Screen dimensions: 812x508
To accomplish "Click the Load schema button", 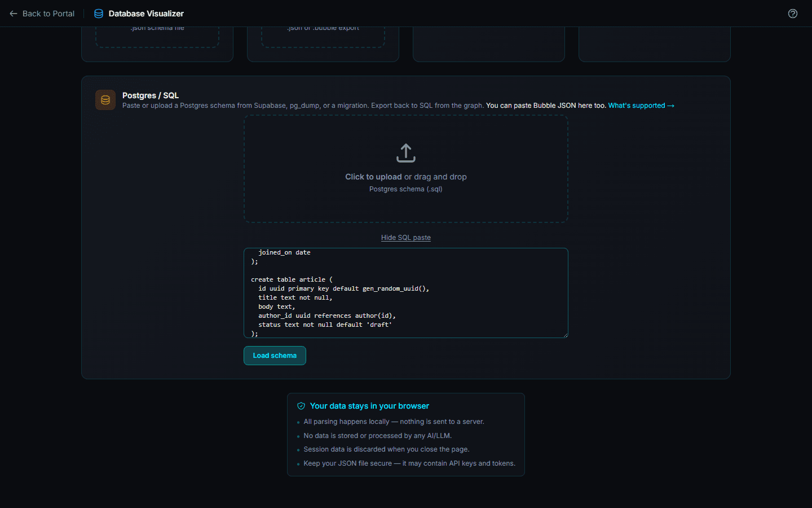I will point(275,356).
